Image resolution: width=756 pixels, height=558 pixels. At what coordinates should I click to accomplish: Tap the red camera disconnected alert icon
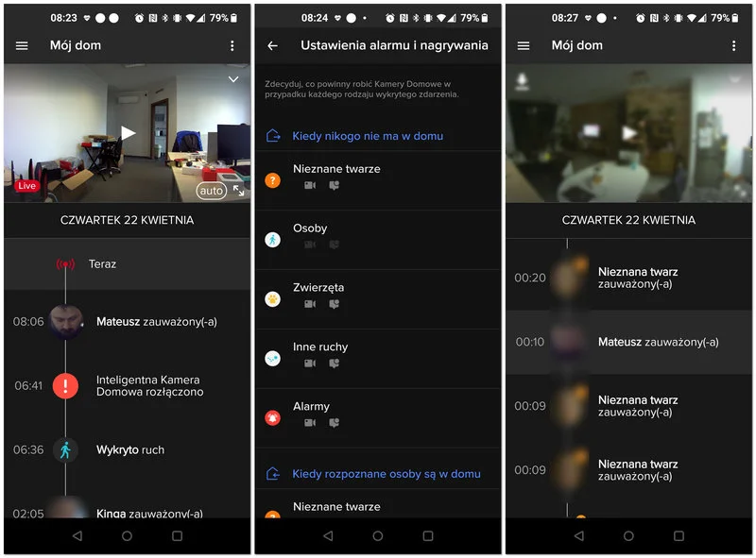(65, 385)
